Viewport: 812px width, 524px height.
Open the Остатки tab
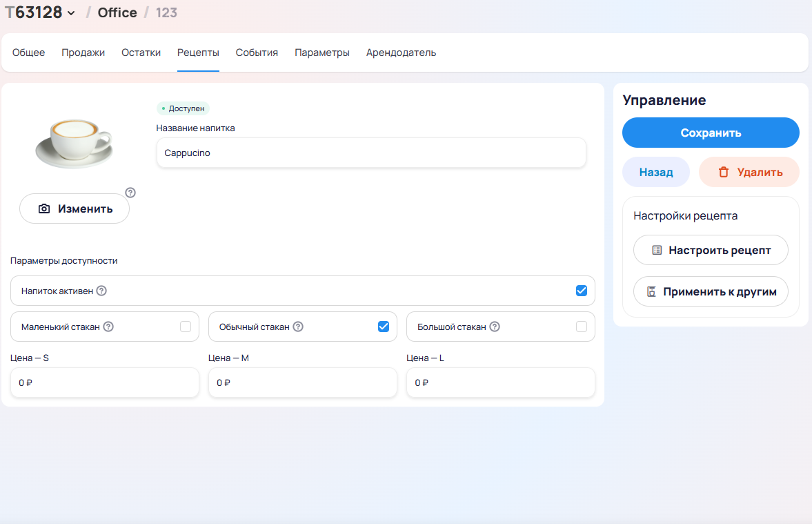[141, 52]
